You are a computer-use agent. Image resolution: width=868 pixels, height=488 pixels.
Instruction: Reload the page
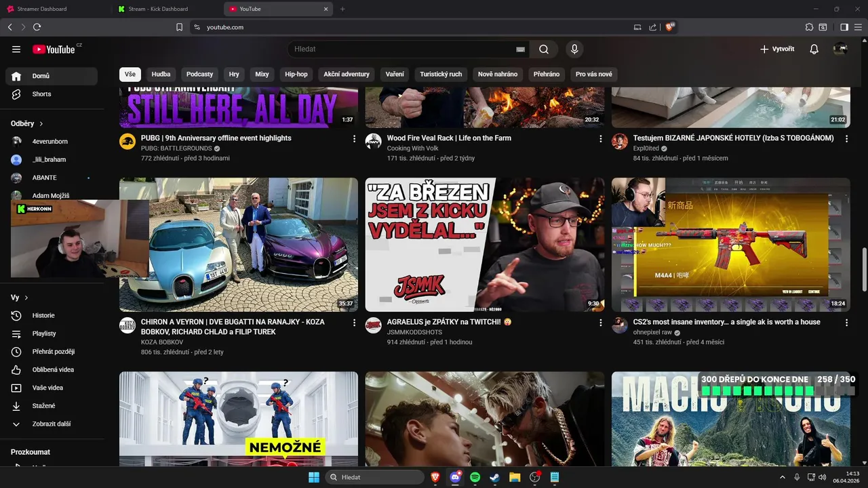[37, 27]
